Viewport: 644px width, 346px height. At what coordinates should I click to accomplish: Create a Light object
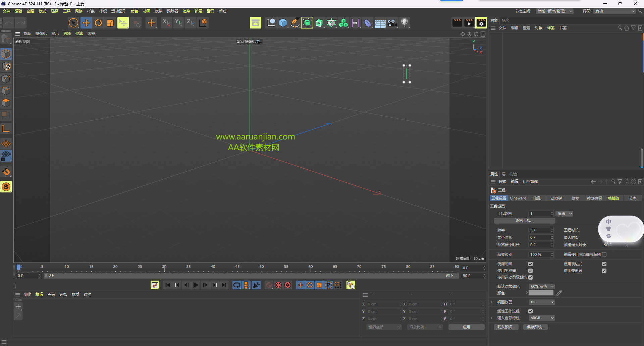click(405, 22)
